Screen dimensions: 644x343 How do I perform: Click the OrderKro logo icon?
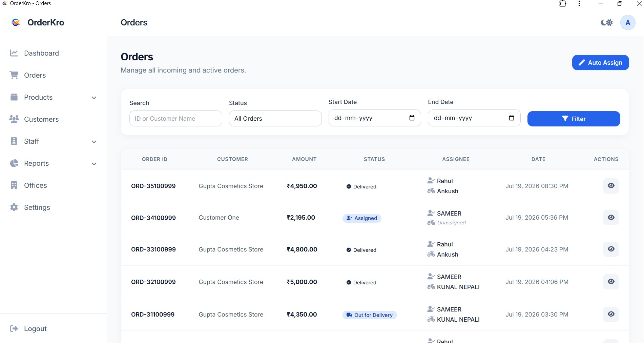(16, 22)
